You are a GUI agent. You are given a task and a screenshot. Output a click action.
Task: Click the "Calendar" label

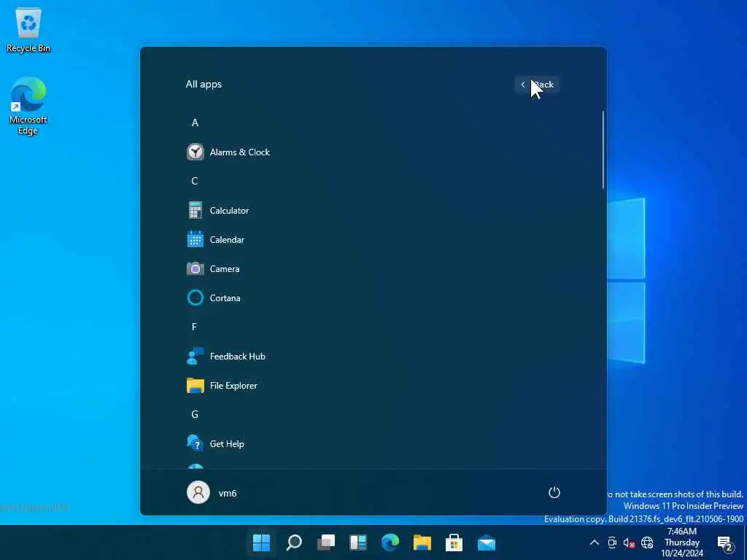tap(227, 239)
